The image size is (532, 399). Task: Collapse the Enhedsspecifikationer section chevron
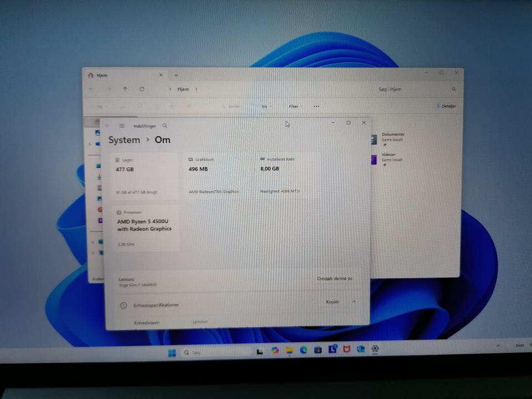pos(354,301)
